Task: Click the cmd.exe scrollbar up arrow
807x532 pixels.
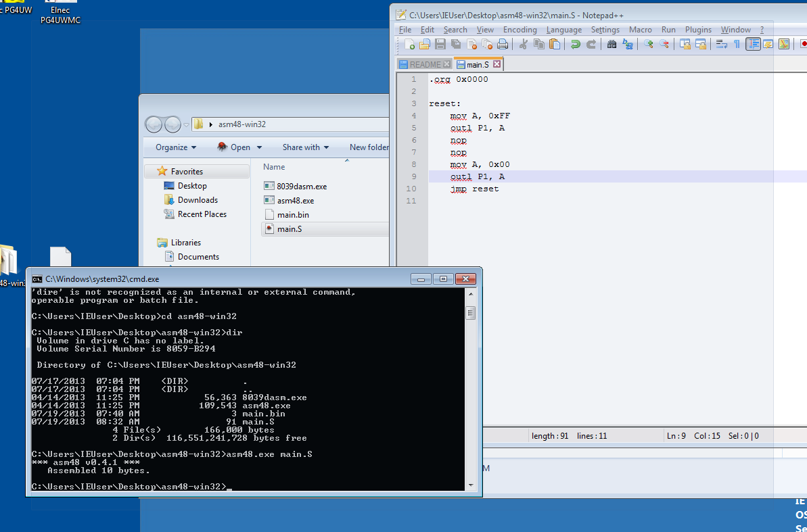Action: pos(470,294)
